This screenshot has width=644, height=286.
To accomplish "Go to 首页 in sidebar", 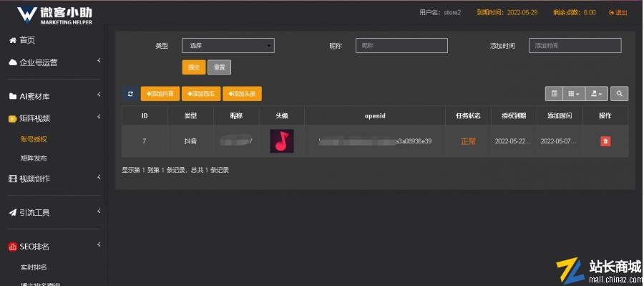I will pos(22,40).
